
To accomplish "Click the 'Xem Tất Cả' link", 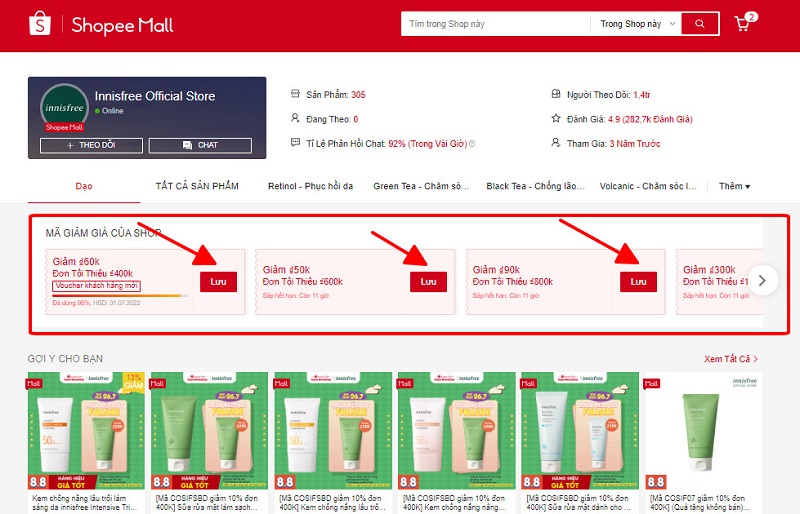I will [x=730, y=359].
